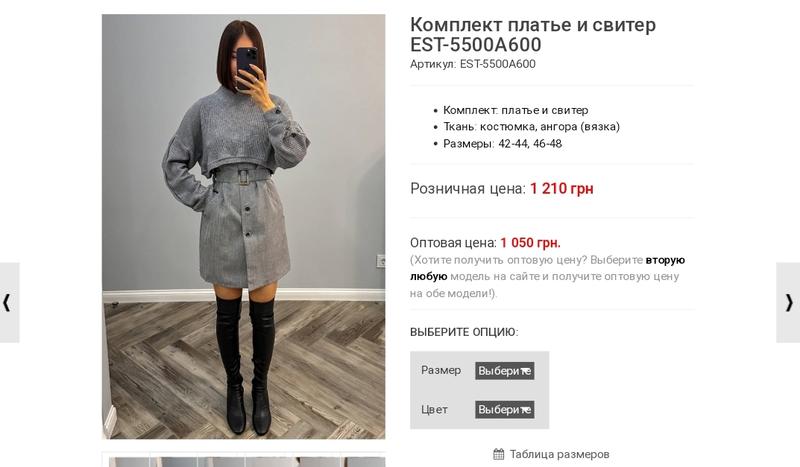Click the retail price 1 210 грн
The image size is (800, 467).
[x=561, y=188]
